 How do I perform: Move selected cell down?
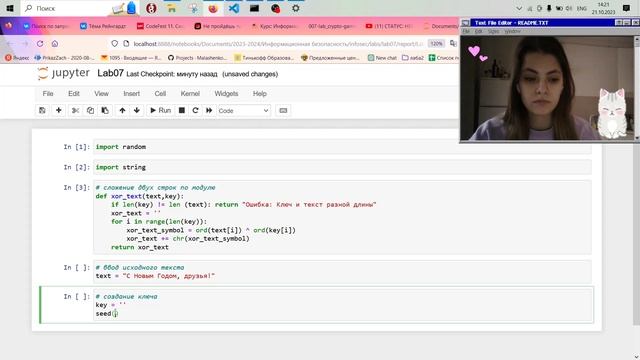[137, 111]
